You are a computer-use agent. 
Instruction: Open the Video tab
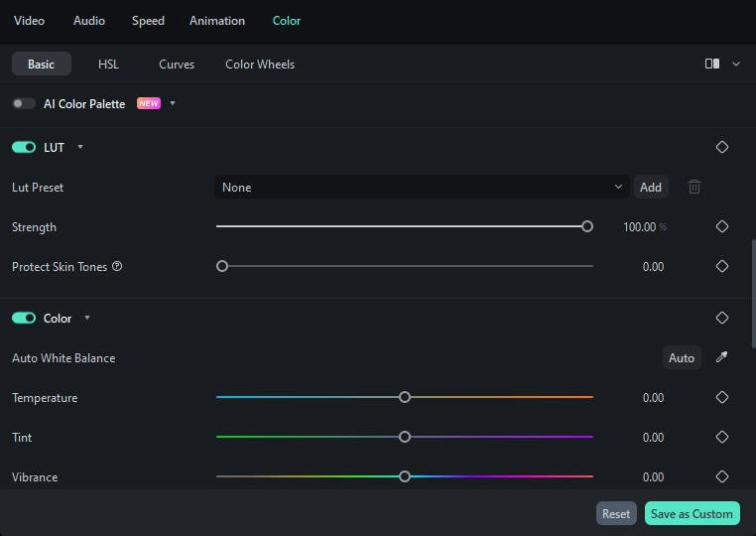pyautogui.click(x=29, y=21)
